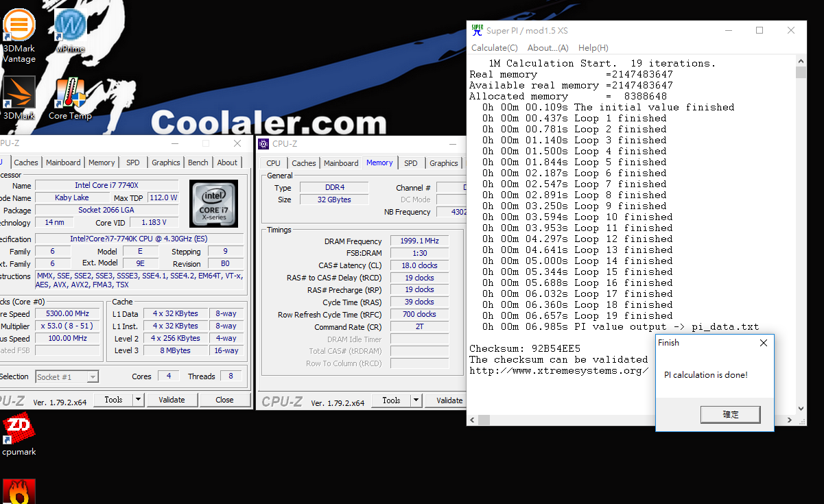The width and height of the screenshot is (824, 504).
Task: Click the Core VID 1.183 V value
Action: [154, 222]
